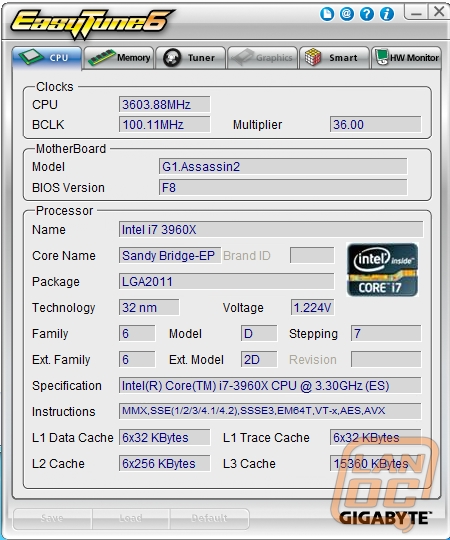Image resolution: width=450 pixels, height=540 pixels.
Task: Go to the HW Monitor tab
Action: (x=406, y=58)
